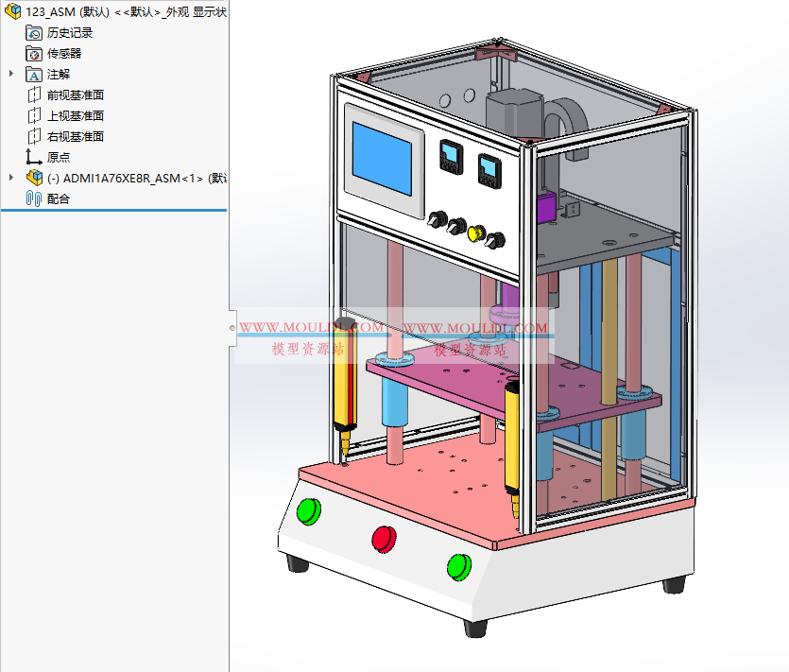The width and height of the screenshot is (789, 672).
Task: Expand the 注解 annotations tree node
Action: click(x=11, y=74)
